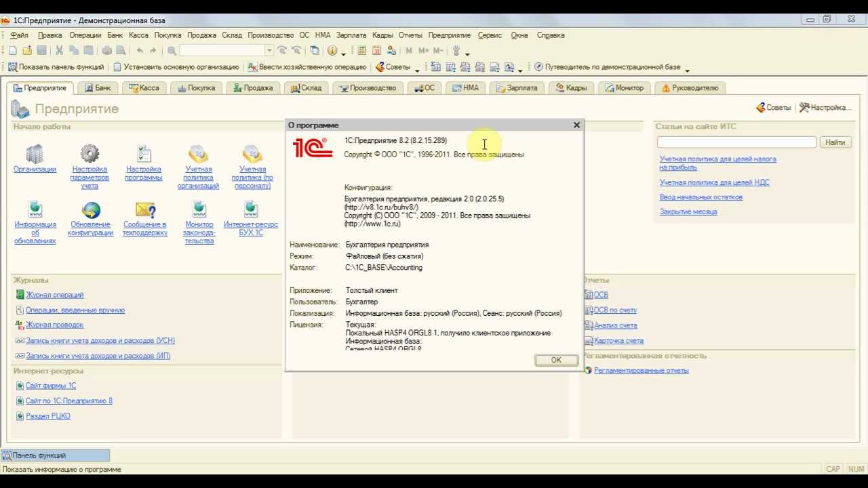Expand dropdown arrow after Путеводитель button
Viewport: 868px width, 488px height.
pos(687,69)
